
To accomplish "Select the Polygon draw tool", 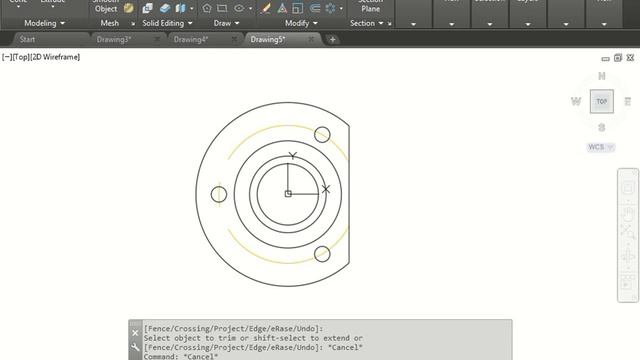I will (207, 8).
